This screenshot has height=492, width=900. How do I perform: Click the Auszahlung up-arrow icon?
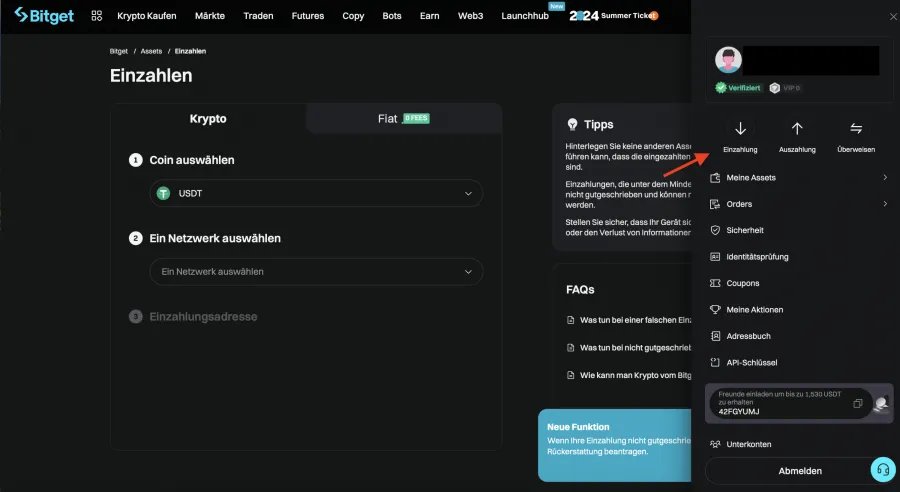797,128
